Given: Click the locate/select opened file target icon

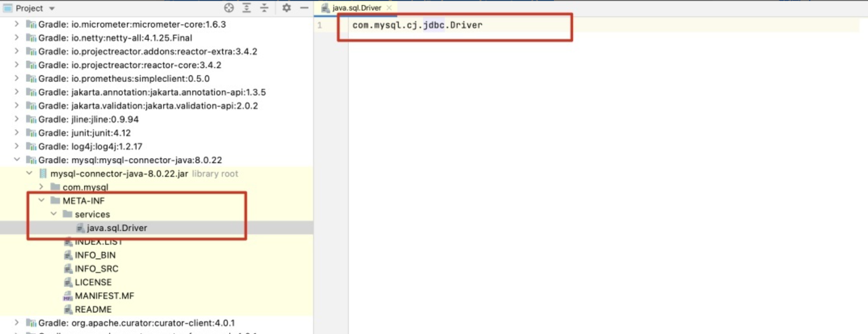Looking at the screenshot, I should tap(229, 8).
